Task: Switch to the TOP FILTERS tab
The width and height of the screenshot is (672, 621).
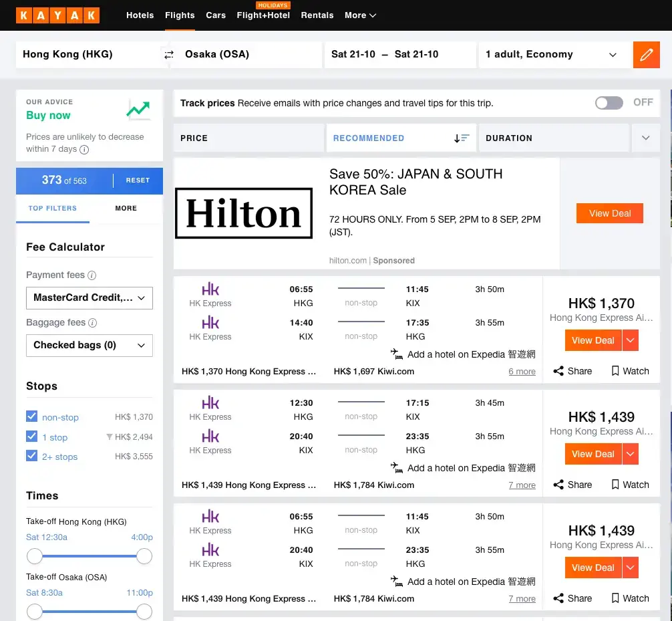Action: tap(53, 209)
